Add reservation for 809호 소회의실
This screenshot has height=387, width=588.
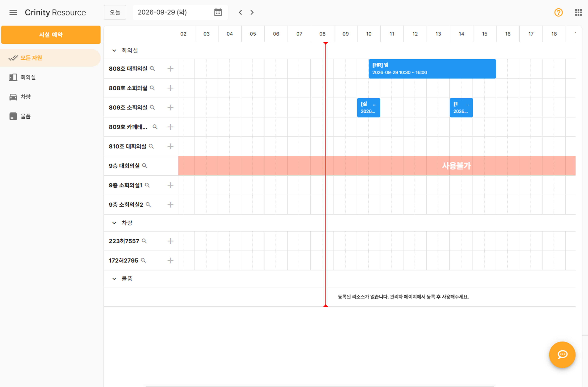pyautogui.click(x=170, y=108)
